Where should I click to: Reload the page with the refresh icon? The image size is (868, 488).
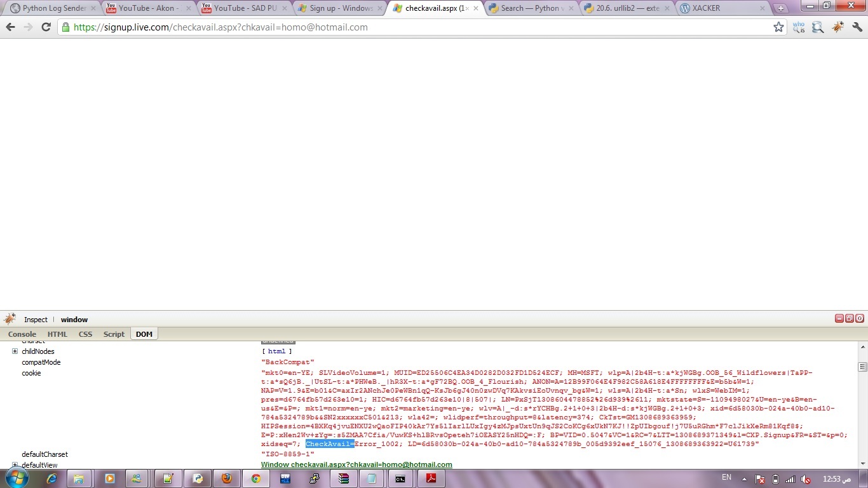pyautogui.click(x=46, y=27)
